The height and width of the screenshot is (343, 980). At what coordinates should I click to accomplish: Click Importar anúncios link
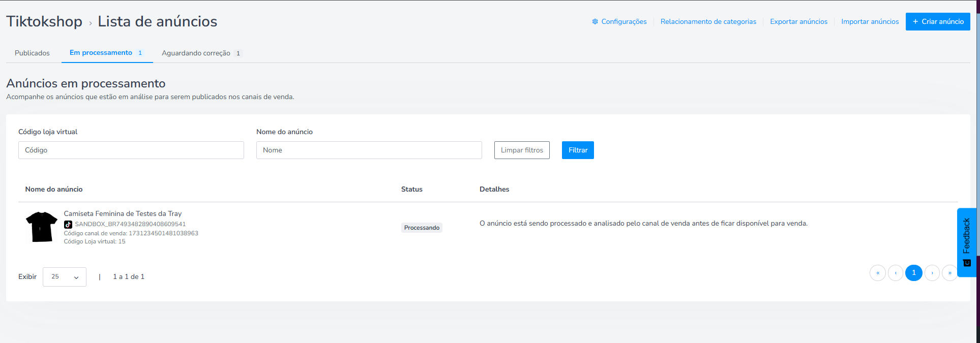pyautogui.click(x=870, y=21)
